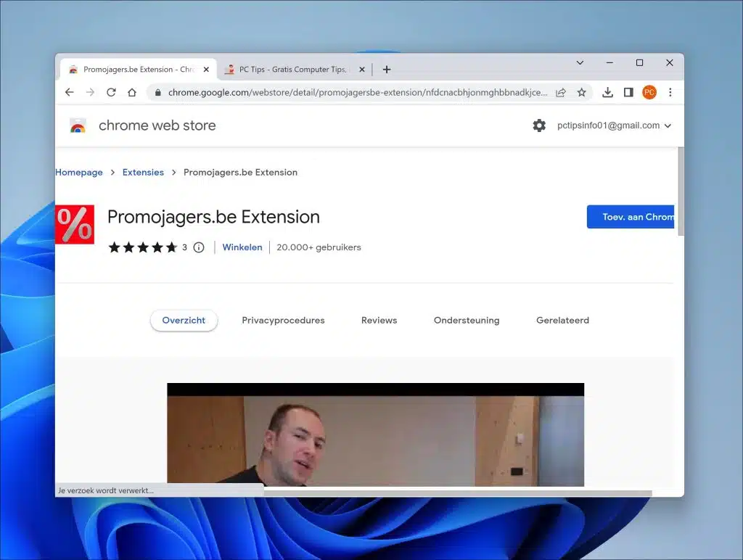
Task: Close the Chrome window
Action: click(x=670, y=62)
